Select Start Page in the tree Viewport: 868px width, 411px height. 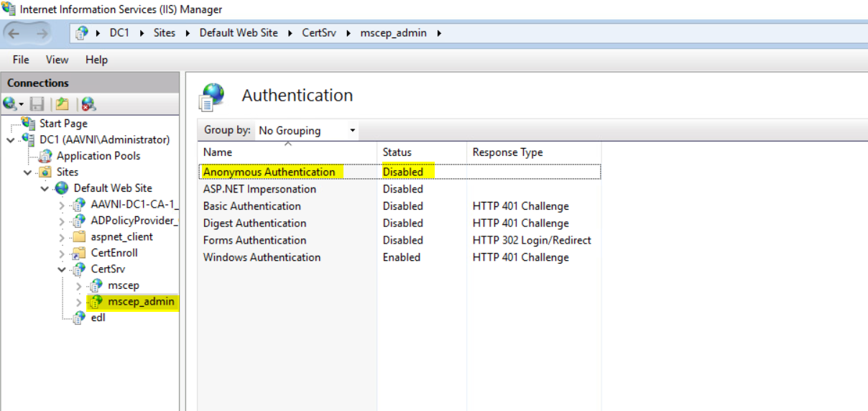point(63,124)
